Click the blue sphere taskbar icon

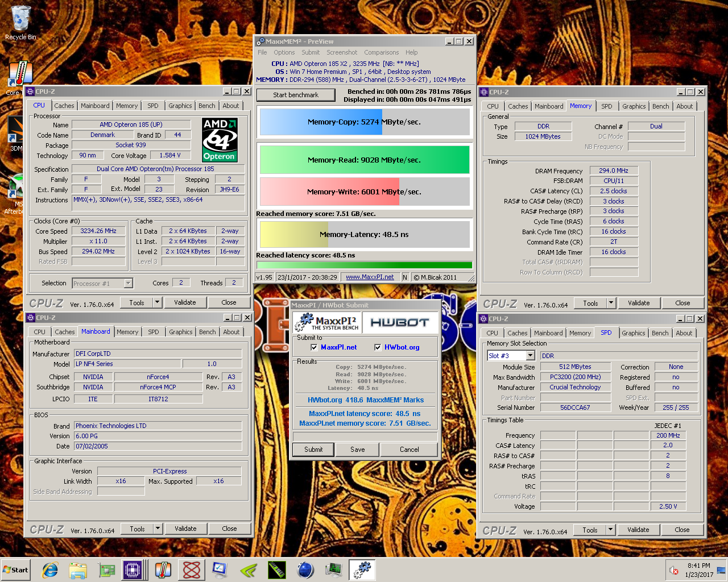pos(305,569)
